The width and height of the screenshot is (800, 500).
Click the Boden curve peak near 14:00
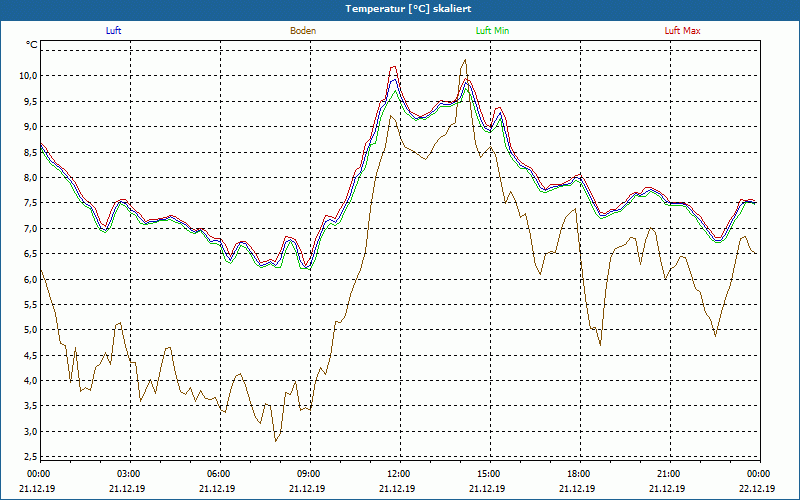tap(465, 60)
